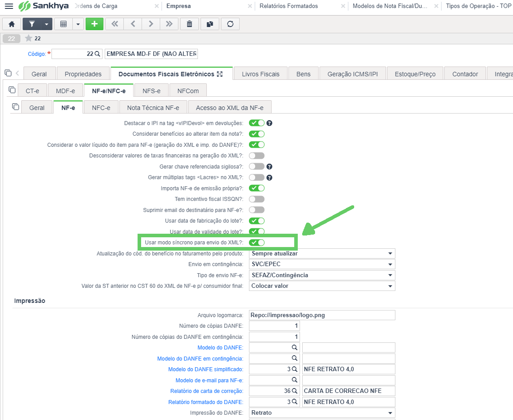Open the filter funnel icon
The width and height of the screenshot is (513, 420).
32,24
